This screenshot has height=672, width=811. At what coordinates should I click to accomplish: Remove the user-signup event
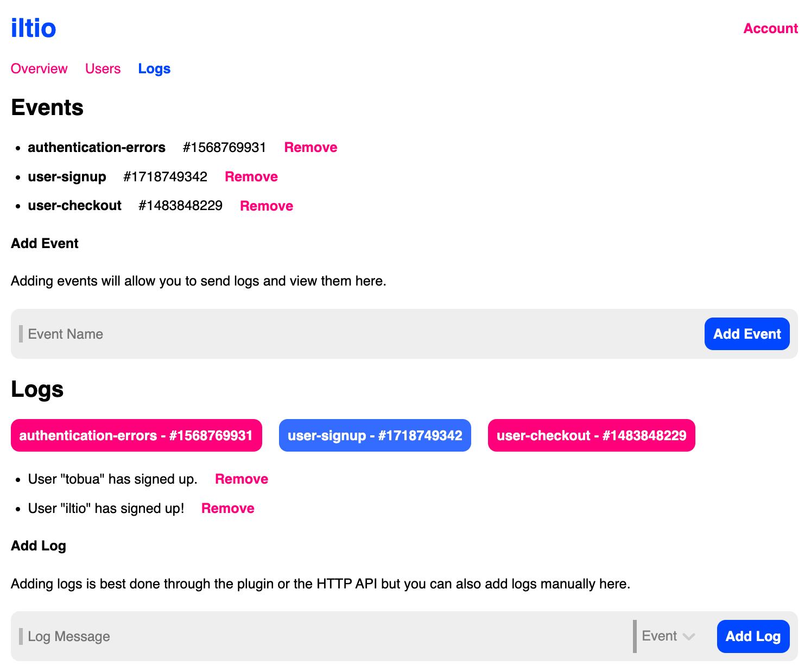251,176
